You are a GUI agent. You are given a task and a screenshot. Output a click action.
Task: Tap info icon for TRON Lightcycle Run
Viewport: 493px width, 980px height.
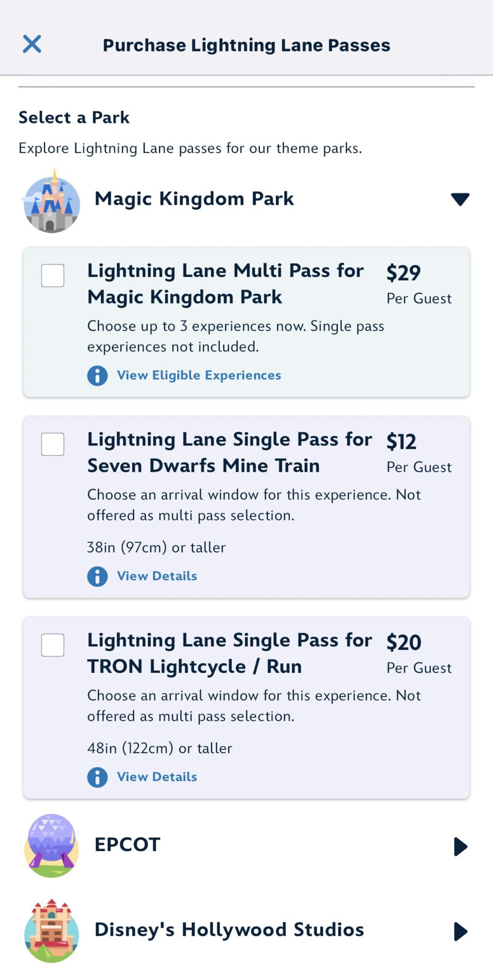point(97,777)
